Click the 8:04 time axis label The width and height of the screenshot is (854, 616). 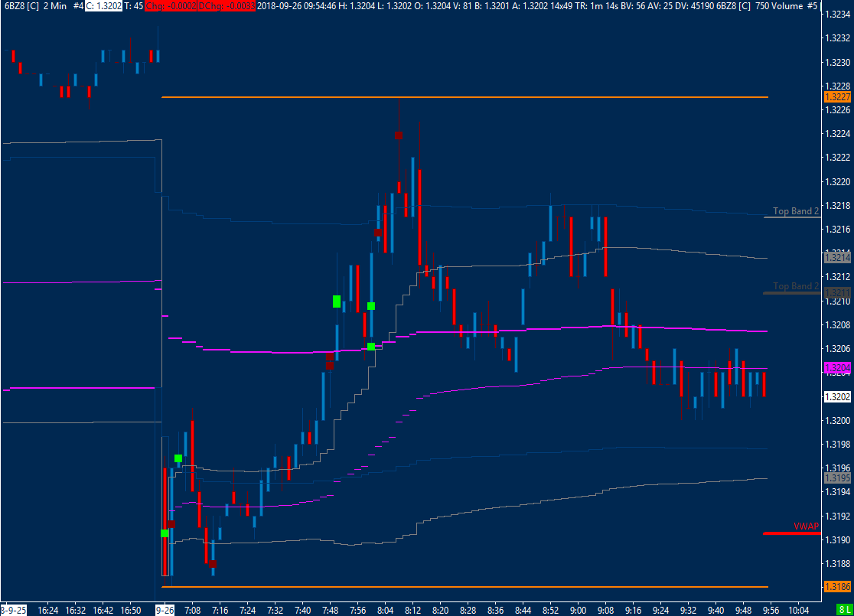click(385, 610)
